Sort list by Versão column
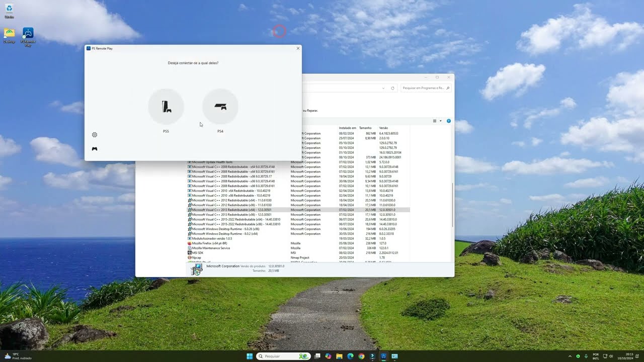Viewport: 644px width, 362px height. pos(384,128)
